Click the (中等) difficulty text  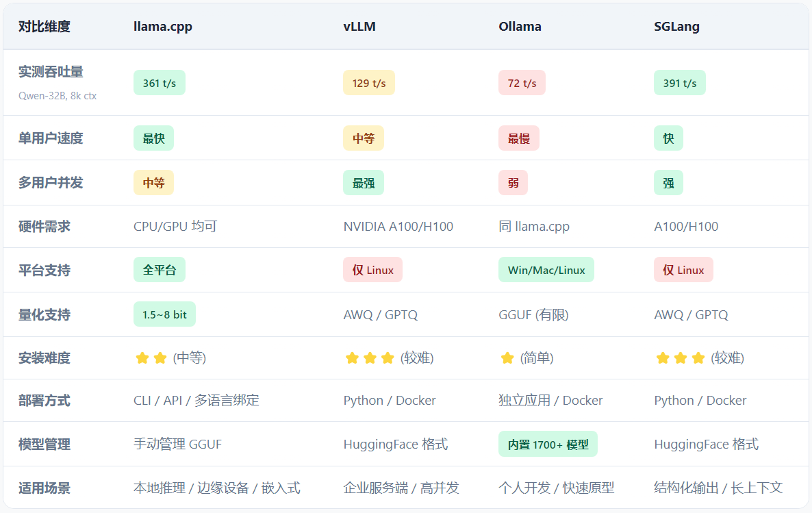point(190,358)
